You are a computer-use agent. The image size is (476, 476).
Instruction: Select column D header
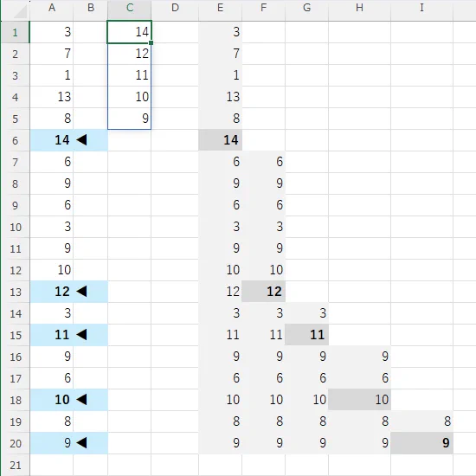pos(175,8)
